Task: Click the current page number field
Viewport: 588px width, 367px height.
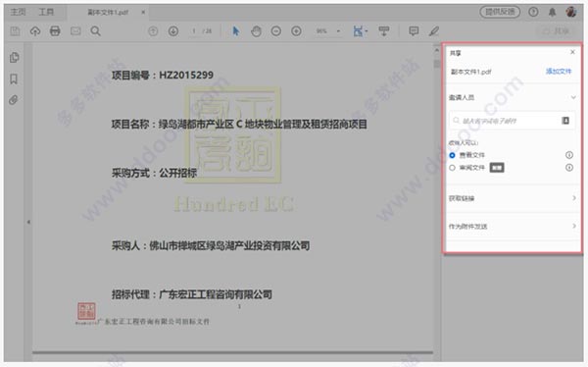Action: (194, 31)
